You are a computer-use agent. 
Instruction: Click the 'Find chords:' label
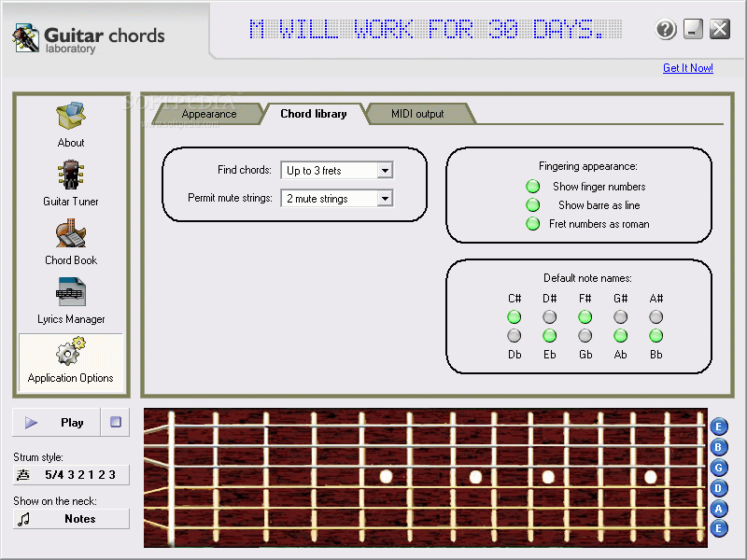tap(245, 170)
